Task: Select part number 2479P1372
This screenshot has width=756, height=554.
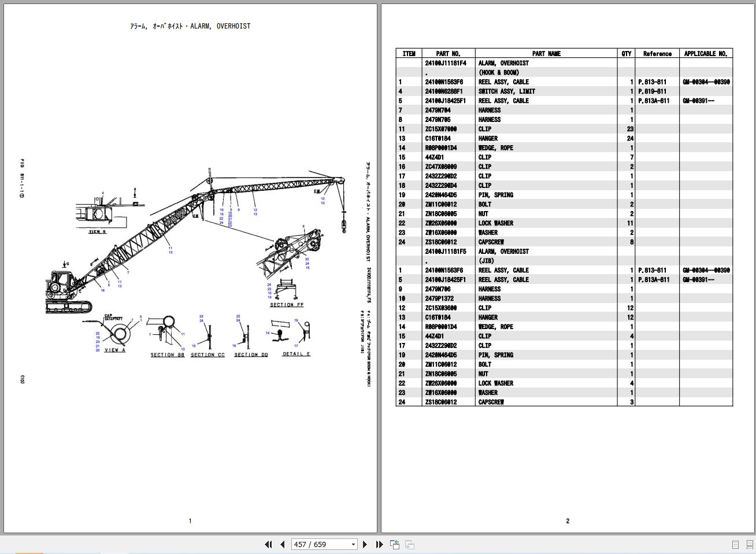Action: pos(439,298)
